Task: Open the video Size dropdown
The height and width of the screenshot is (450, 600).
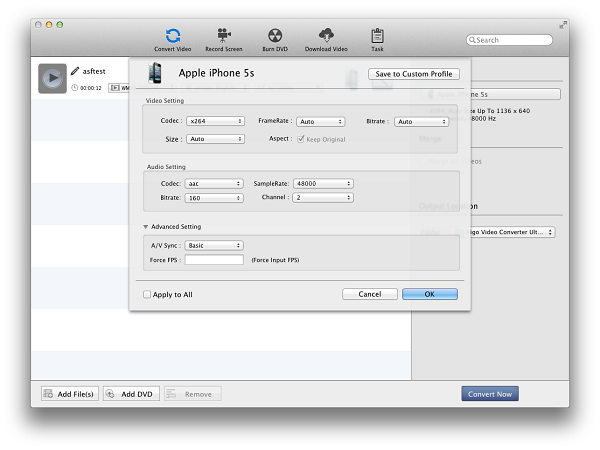Action: pos(215,139)
